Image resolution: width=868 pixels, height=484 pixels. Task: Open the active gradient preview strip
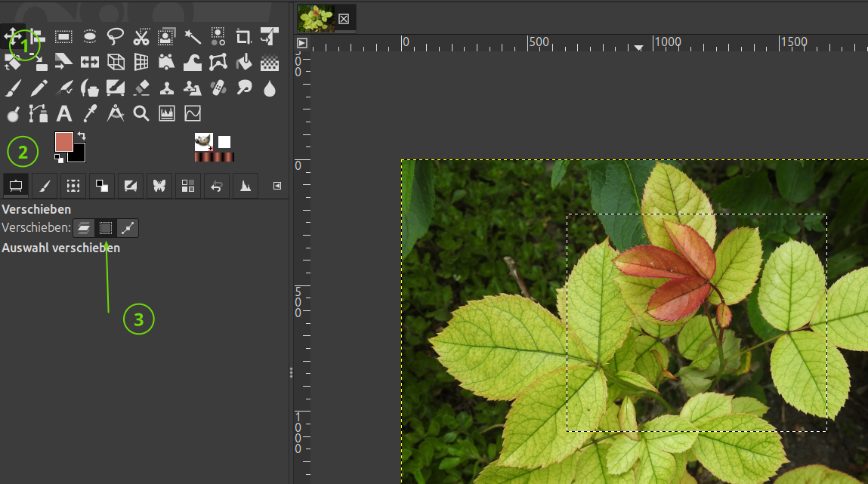point(215,157)
